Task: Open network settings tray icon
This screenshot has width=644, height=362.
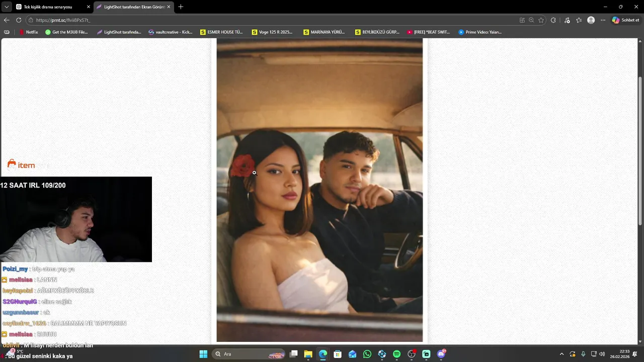Action: [x=594, y=354]
